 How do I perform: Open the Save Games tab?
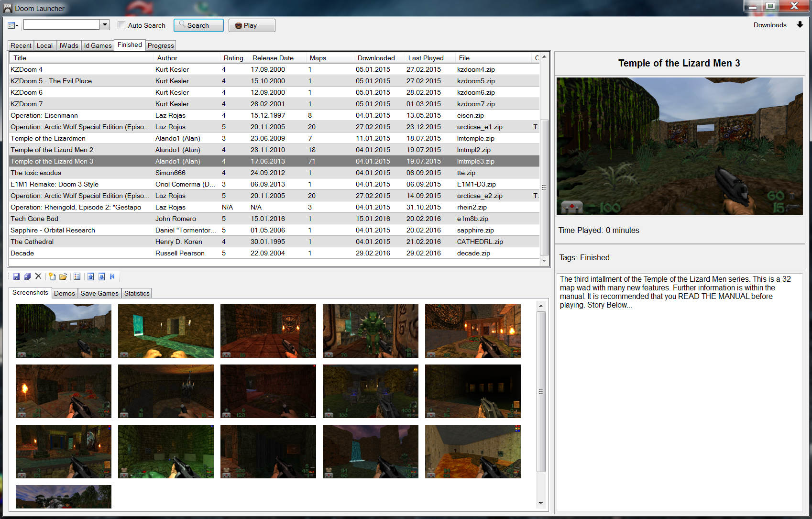pos(99,293)
